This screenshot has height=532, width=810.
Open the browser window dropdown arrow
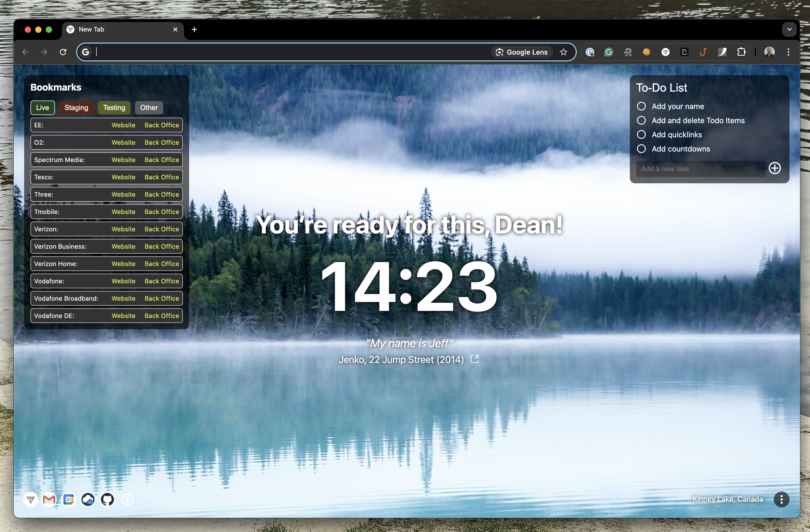[789, 29]
